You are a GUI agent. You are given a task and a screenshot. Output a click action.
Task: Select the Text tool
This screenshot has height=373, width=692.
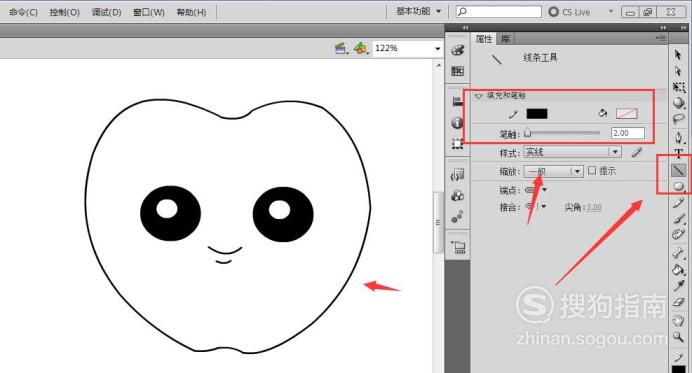point(679,154)
